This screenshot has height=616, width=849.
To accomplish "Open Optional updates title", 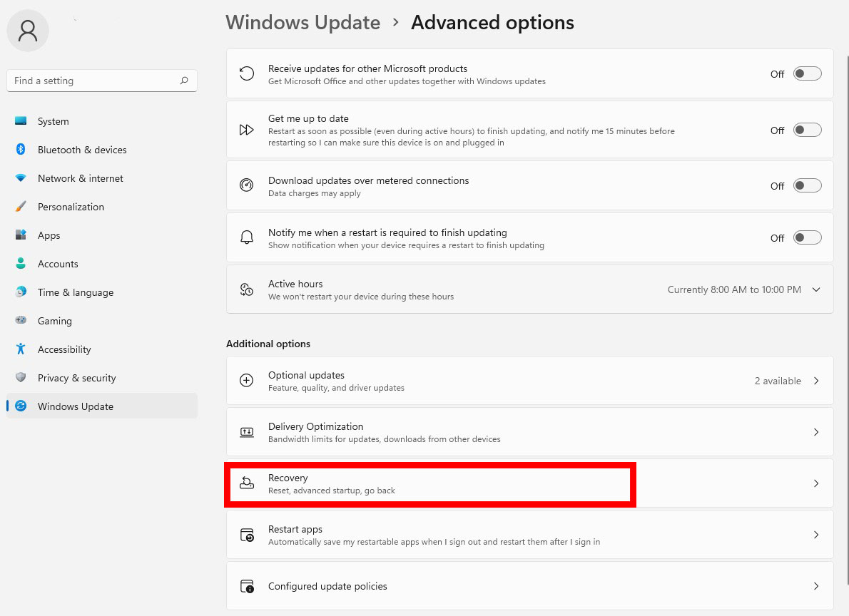I will tap(306, 375).
